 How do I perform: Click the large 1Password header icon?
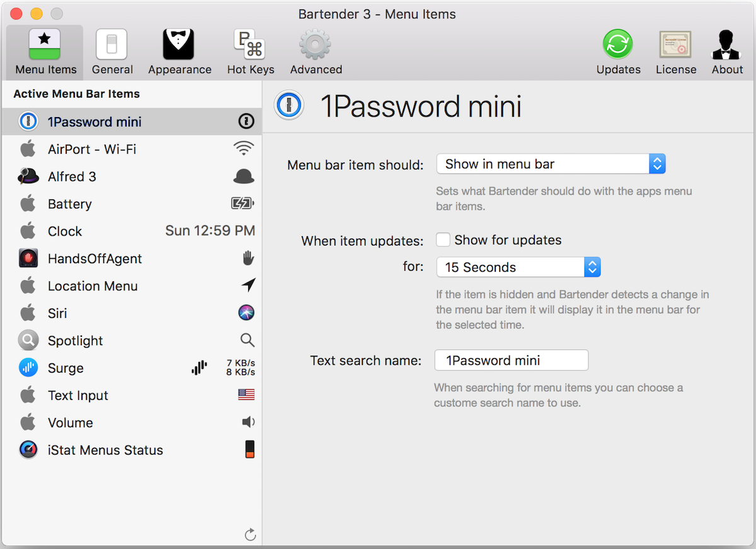pyautogui.click(x=289, y=105)
